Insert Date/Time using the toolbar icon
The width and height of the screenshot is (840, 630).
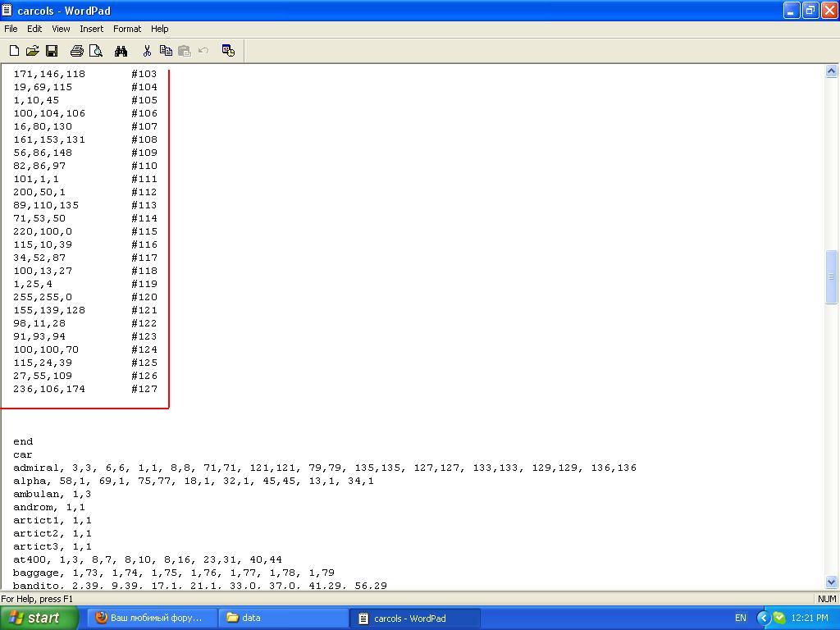click(x=229, y=51)
